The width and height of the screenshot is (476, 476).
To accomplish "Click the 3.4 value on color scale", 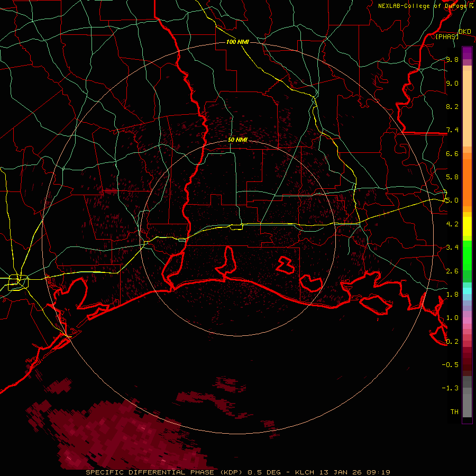I will click(x=452, y=247).
